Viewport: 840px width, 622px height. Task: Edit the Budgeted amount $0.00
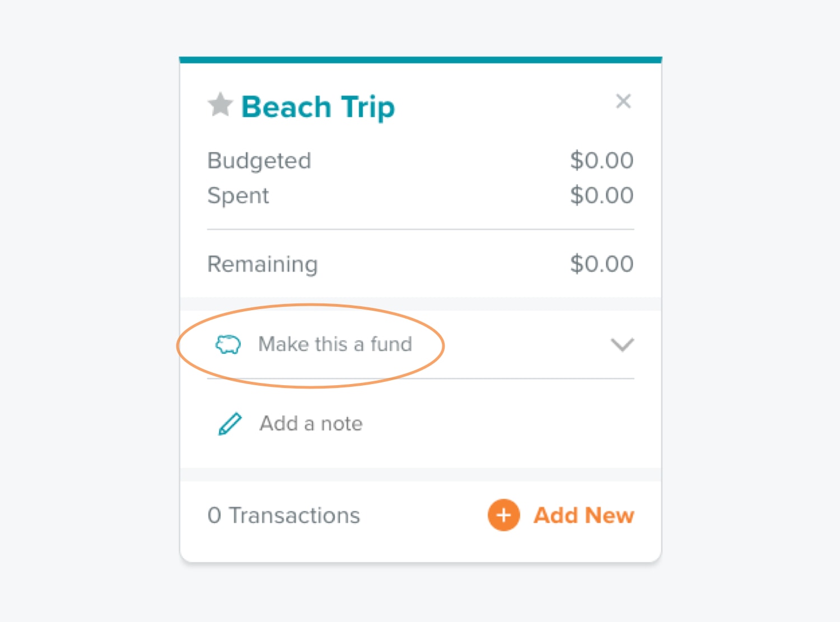pyautogui.click(x=601, y=161)
